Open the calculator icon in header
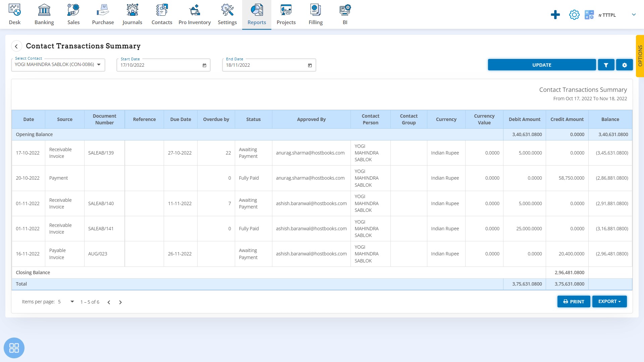Image resolution: width=644 pixels, height=362 pixels. click(x=589, y=15)
